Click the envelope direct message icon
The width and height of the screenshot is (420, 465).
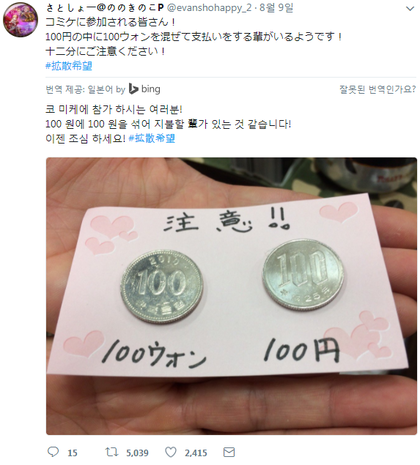(x=229, y=452)
